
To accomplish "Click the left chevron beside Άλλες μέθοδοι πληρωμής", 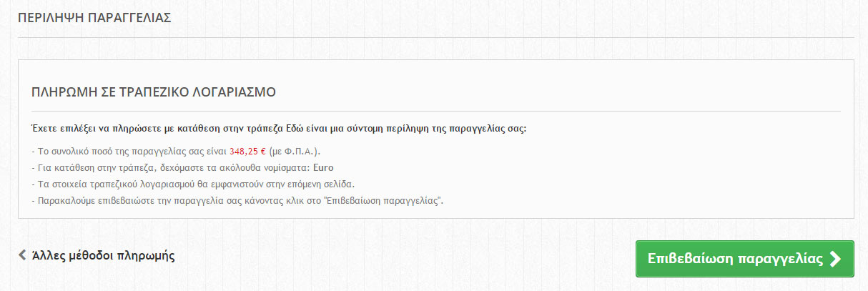I will pos(23,255).
